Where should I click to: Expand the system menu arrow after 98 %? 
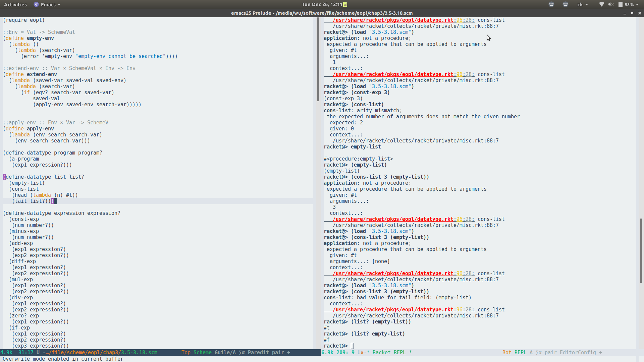pyautogui.click(x=637, y=4)
